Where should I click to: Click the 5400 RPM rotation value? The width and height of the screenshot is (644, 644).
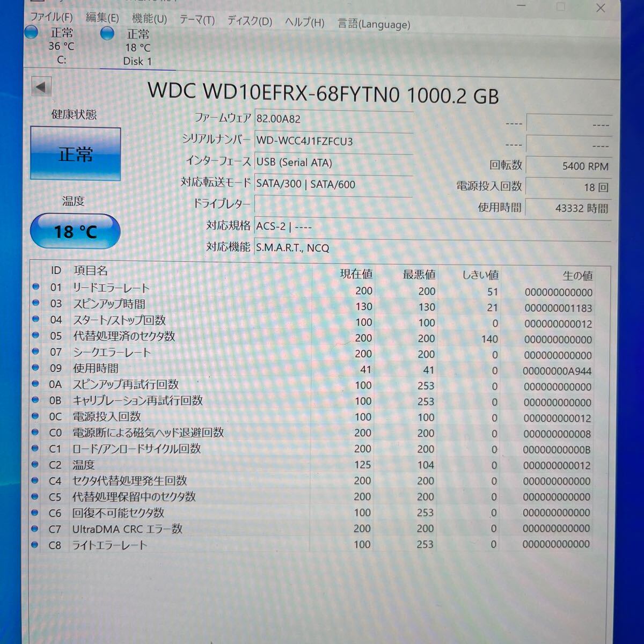click(x=569, y=166)
